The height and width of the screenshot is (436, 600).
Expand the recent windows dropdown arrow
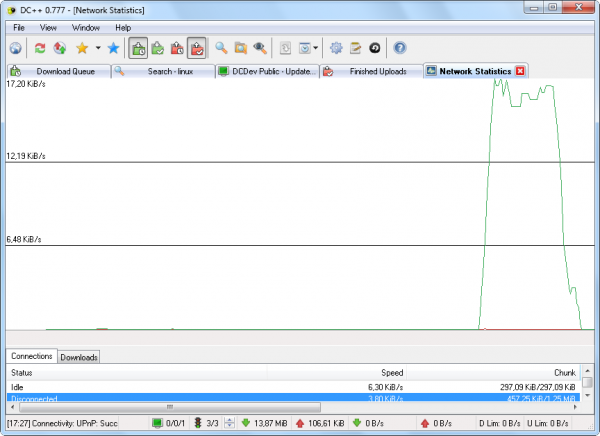[317, 48]
